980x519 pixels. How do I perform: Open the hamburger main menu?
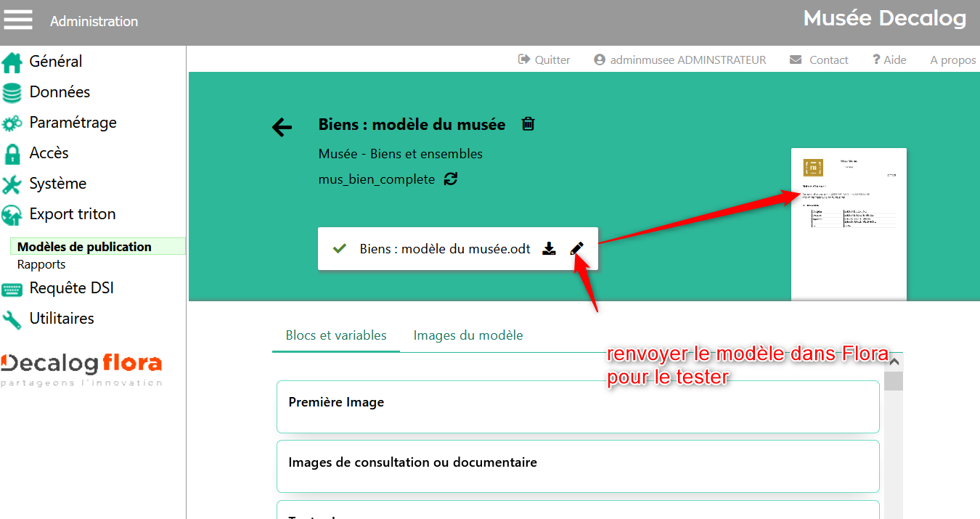(x=18, y=20)
